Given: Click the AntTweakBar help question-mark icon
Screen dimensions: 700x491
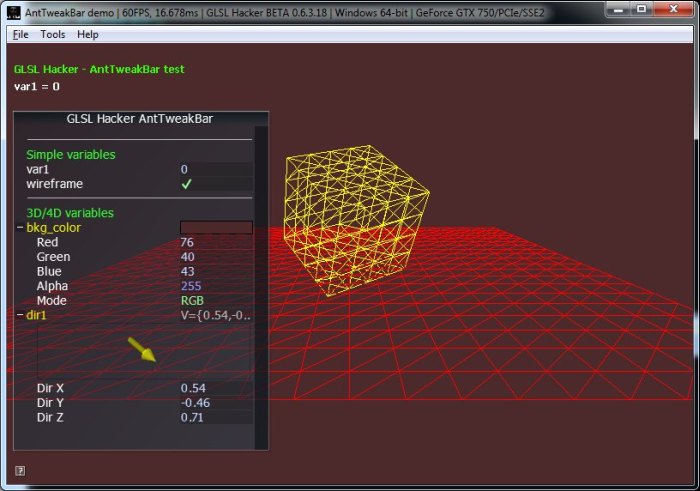Looking at the screenshot, I should [20, 470].
